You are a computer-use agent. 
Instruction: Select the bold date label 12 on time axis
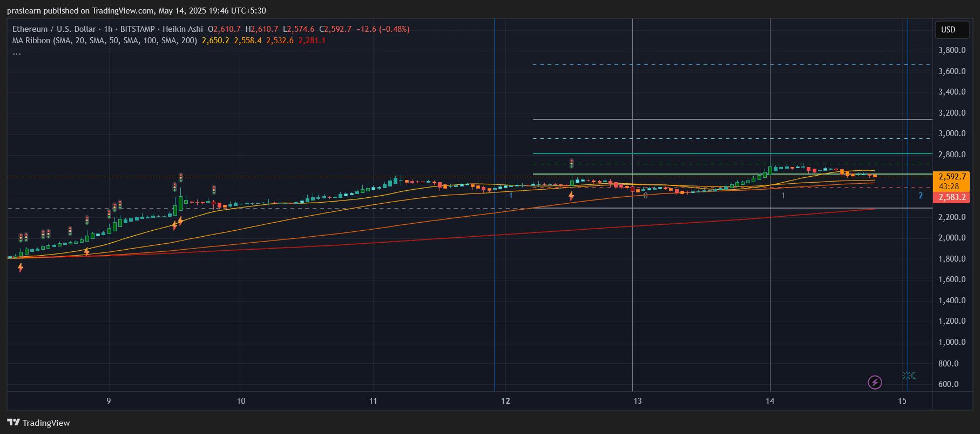click(x=505, y=401)
